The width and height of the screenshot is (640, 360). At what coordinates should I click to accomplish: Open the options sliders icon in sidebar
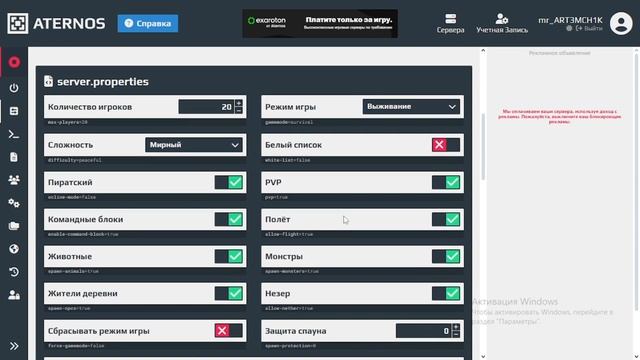click(x=14, y=111)
